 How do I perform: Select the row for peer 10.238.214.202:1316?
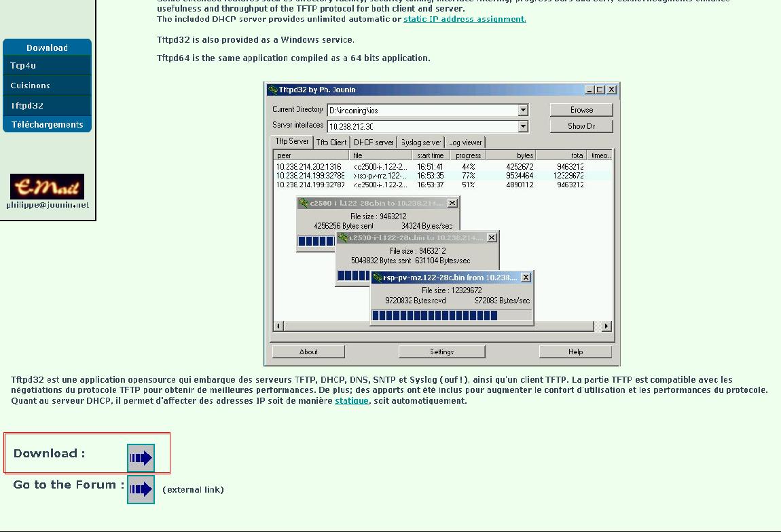442,167
